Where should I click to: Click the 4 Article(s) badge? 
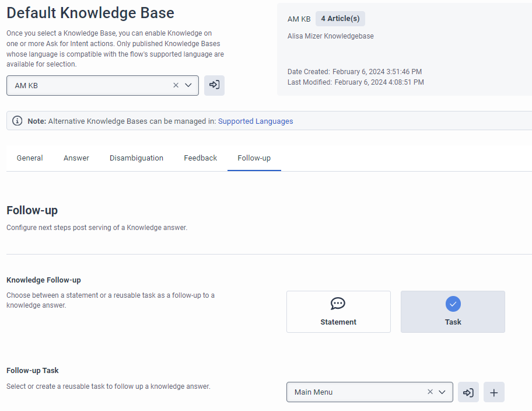pos(340,19)
